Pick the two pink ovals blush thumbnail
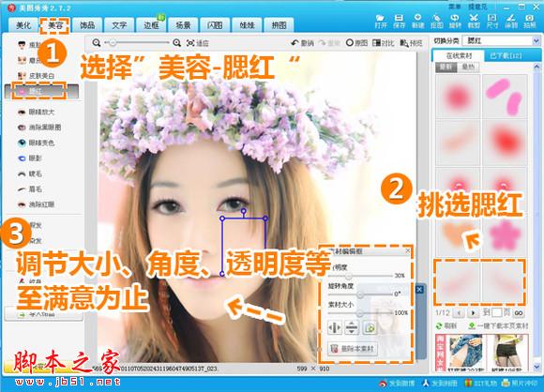This screenshot has height=392, width=544. coord(505,97)
